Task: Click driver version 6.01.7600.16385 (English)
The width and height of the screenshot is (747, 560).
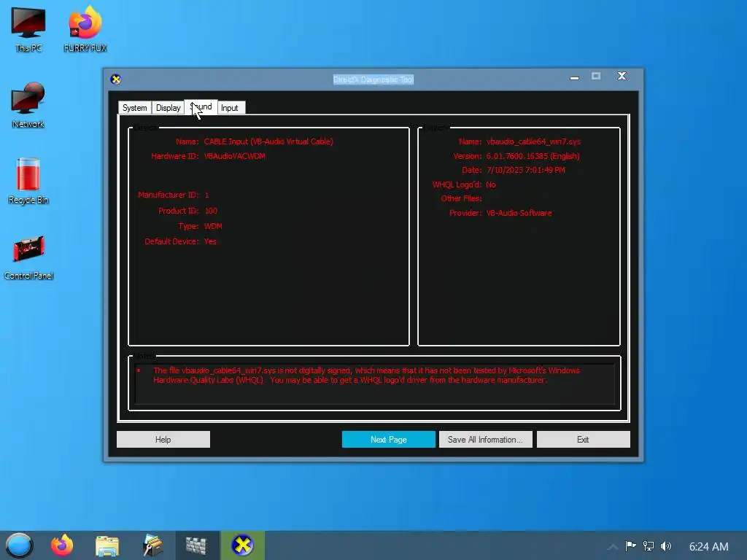Action: point(533,156)
